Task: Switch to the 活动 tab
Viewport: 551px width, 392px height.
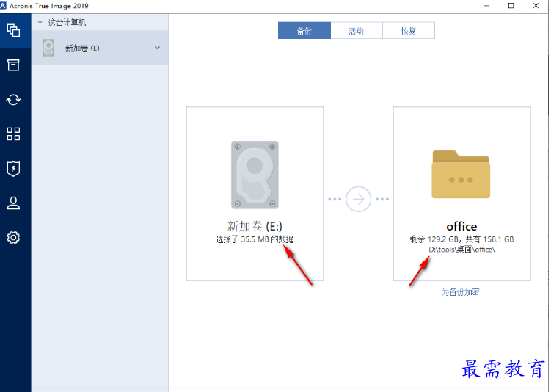Action: point(357,31)
